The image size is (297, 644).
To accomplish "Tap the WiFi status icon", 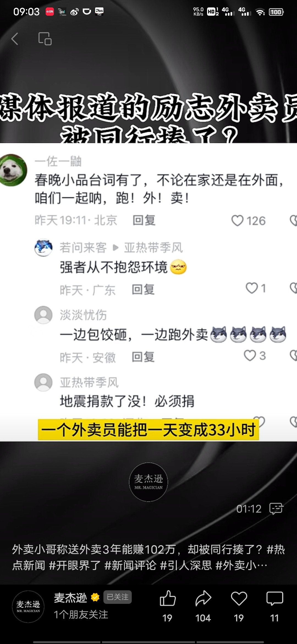I will (x=260, y=12).
